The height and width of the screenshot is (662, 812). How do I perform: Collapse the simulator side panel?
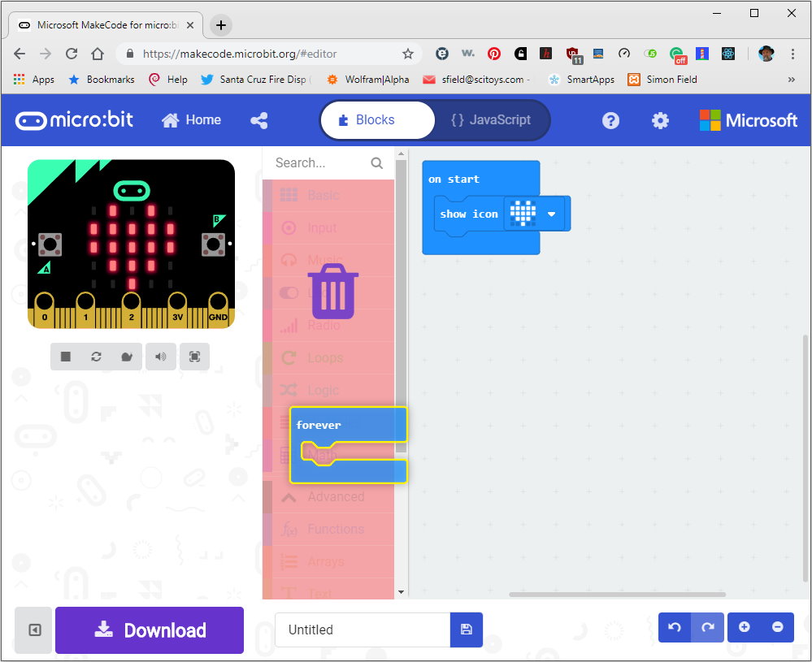pyautogui.click(x=35, y=630)
